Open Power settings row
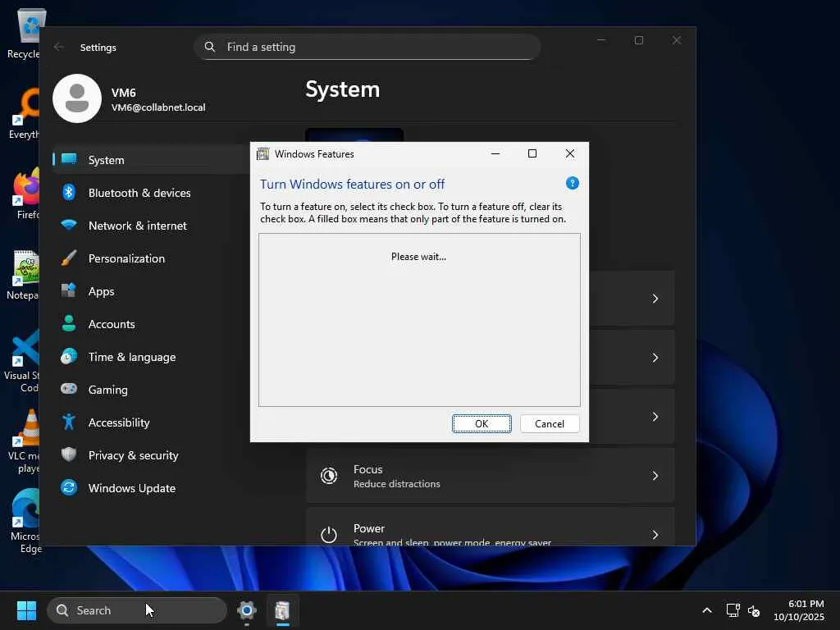 491,527
